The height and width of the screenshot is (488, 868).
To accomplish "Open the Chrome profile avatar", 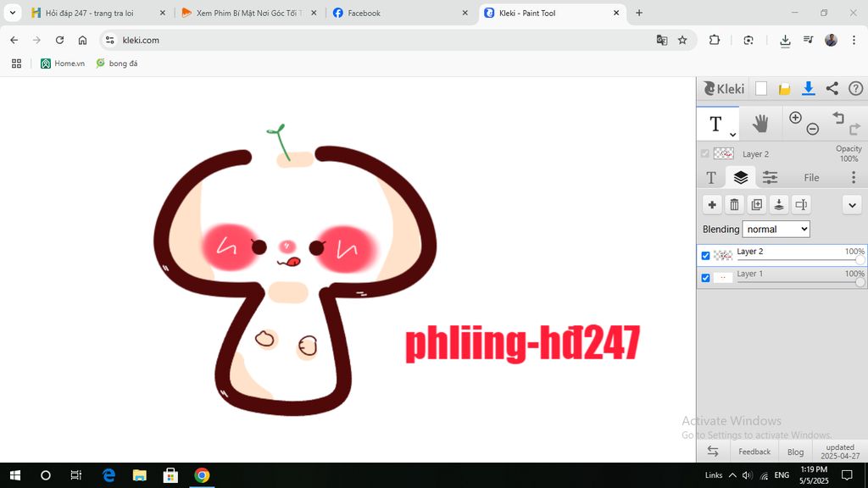I will 831,40.
